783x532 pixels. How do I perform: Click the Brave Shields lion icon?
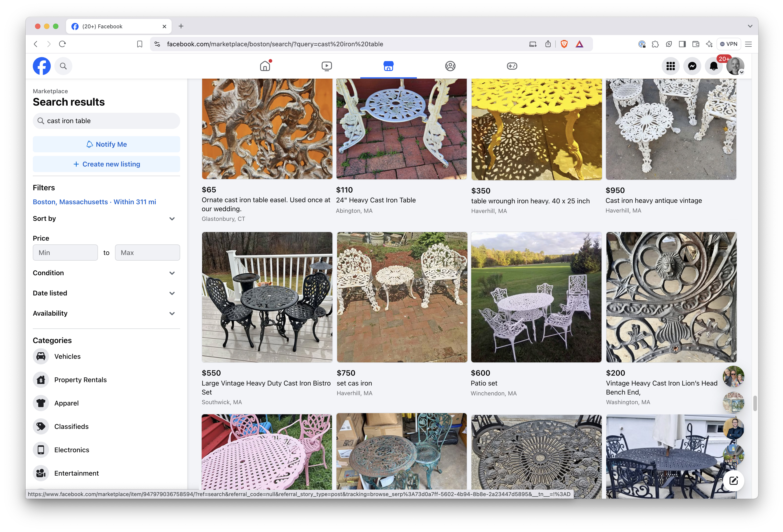click(564, 44)
